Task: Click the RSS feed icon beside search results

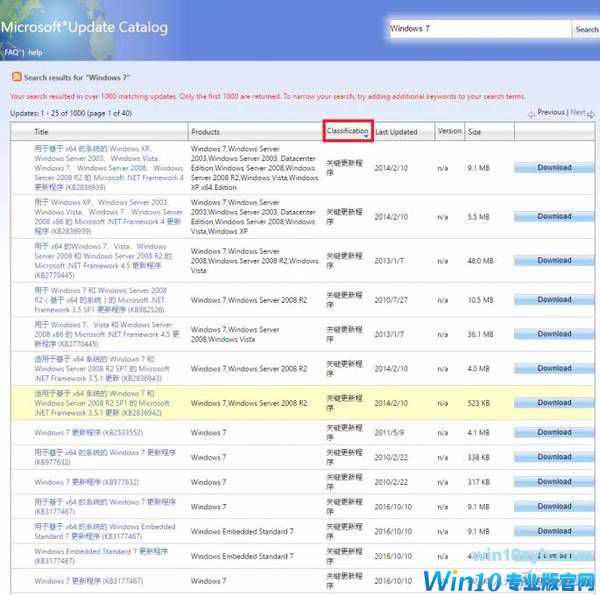Action: [16, 77]
